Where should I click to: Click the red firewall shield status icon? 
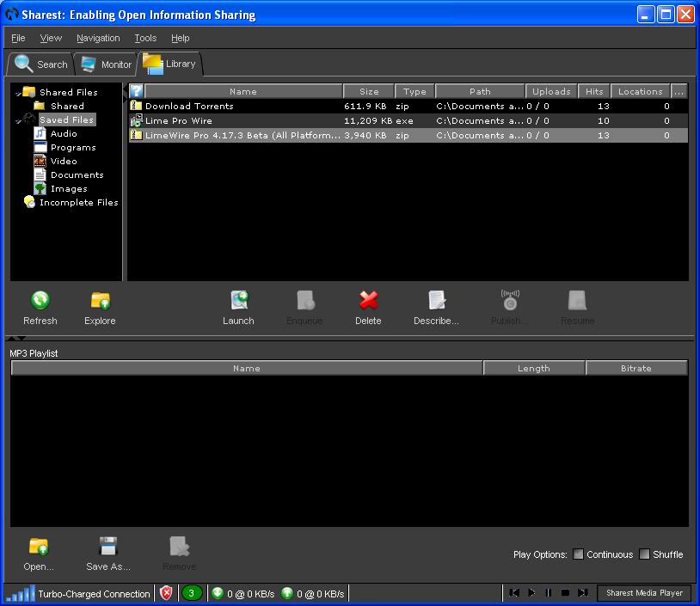166,593
